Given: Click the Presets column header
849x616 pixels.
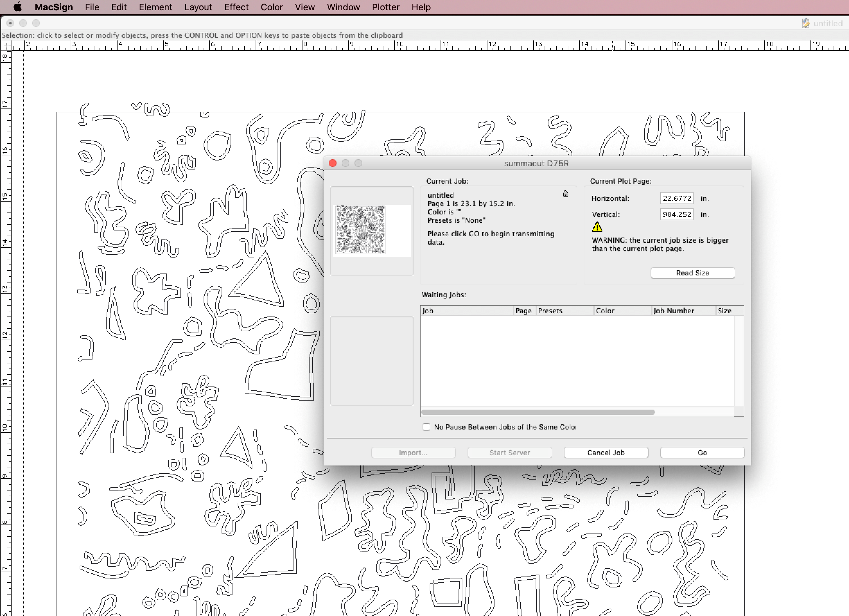Looking at the screenshot, I should tap(565, 311).
